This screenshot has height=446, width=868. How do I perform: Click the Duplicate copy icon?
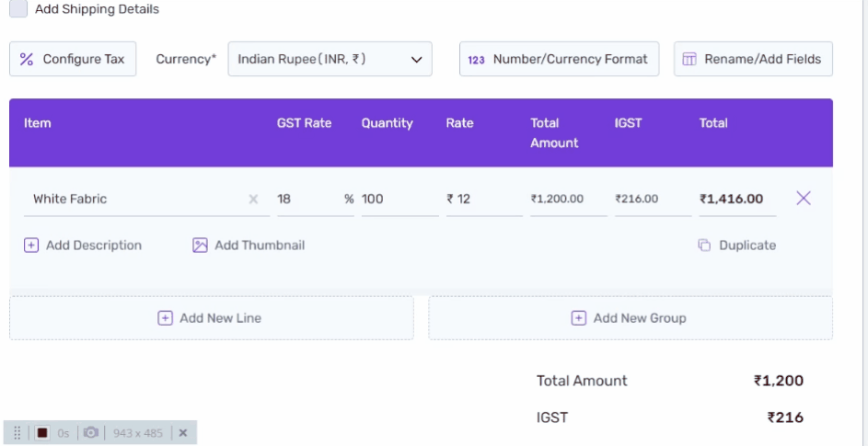click(704, 246)
